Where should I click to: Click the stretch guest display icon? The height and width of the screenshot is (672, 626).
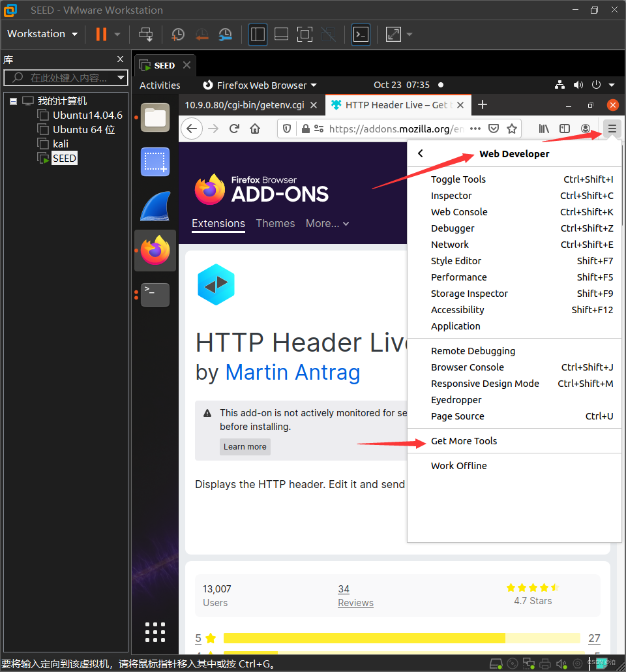[x=393, y=35]
